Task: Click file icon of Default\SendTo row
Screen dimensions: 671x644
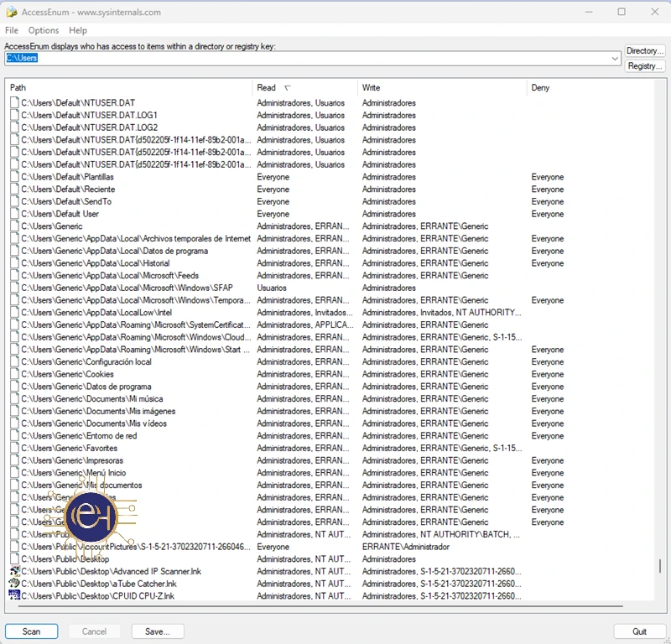Action: pyautogui.click(x=14, y=201)
